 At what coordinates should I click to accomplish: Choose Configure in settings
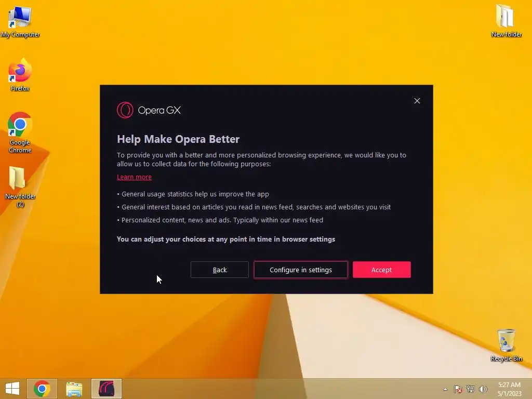click(x=301, y=270)
